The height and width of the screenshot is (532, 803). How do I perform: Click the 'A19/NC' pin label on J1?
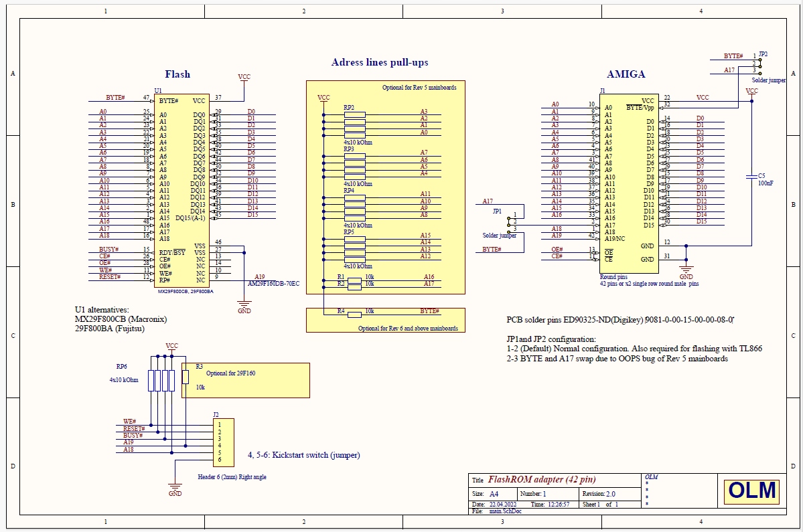615,239
